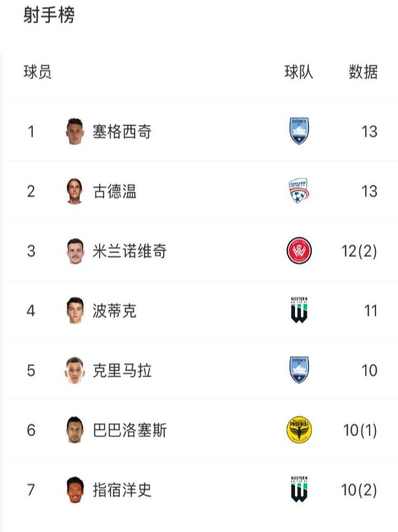Click Western United logo beside 波蒂克

[x=299, y=310]
